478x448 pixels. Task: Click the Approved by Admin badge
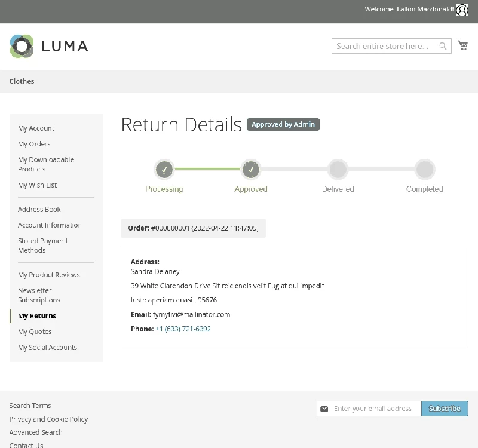click(x=283, y=124)
